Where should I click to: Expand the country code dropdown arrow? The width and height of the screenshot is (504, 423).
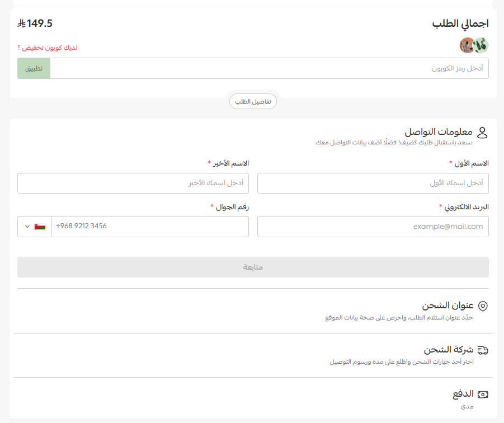[26, 227]
